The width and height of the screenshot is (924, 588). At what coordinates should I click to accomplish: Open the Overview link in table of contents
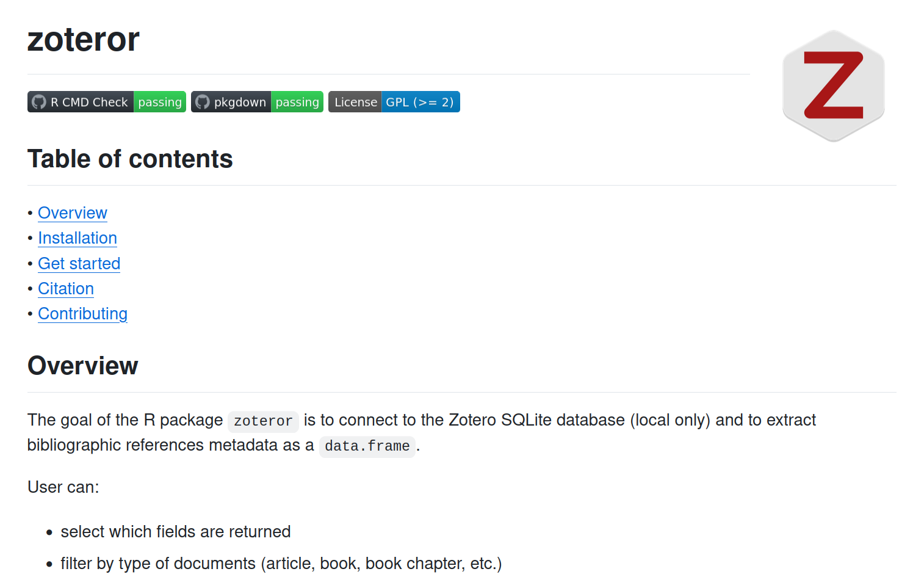click(x=73, y=213)
